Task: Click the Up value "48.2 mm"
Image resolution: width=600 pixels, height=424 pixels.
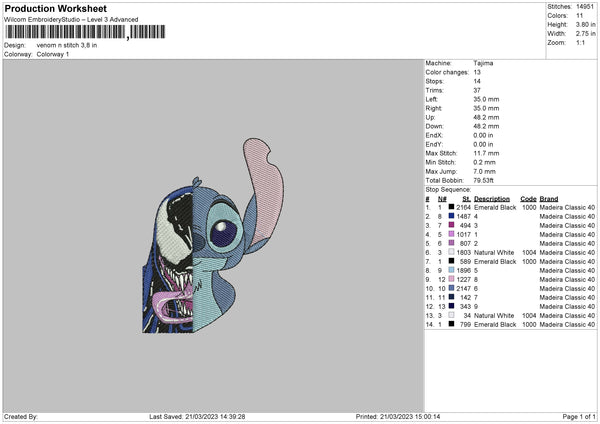Action: (486, 117)
